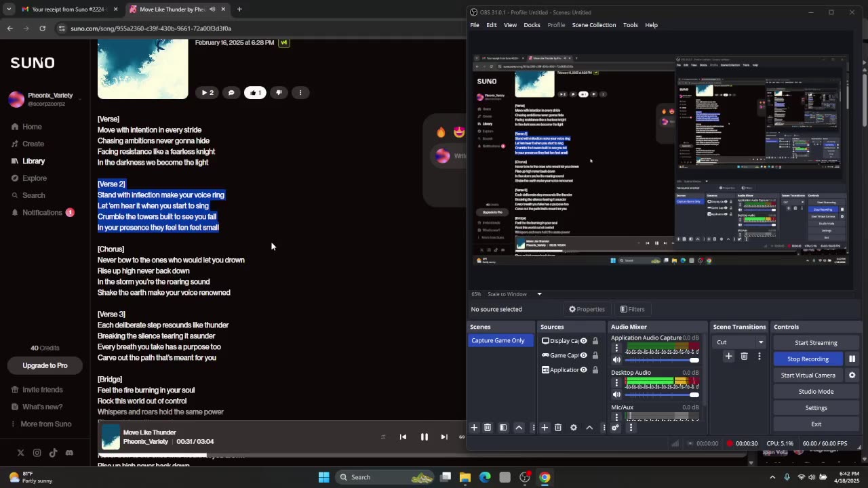Toggle shuffle icon in Suno player bar
868x488 pixels.
pos(383,437)
